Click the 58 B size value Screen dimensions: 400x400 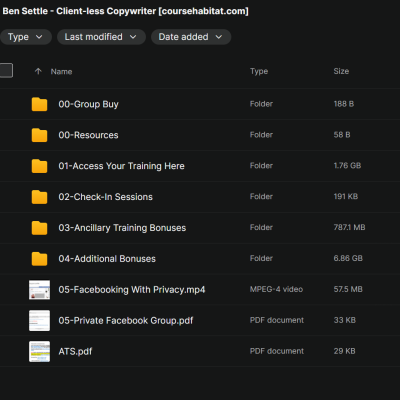point(342,135)
